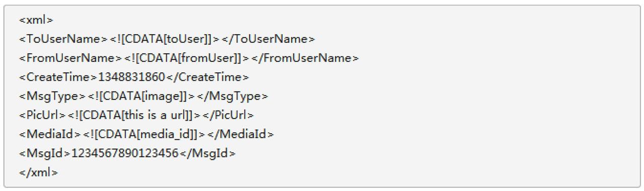This screenshot has height=191, width=644.
Task: Click the CreateTime opening tag
Action: (58, 77)
